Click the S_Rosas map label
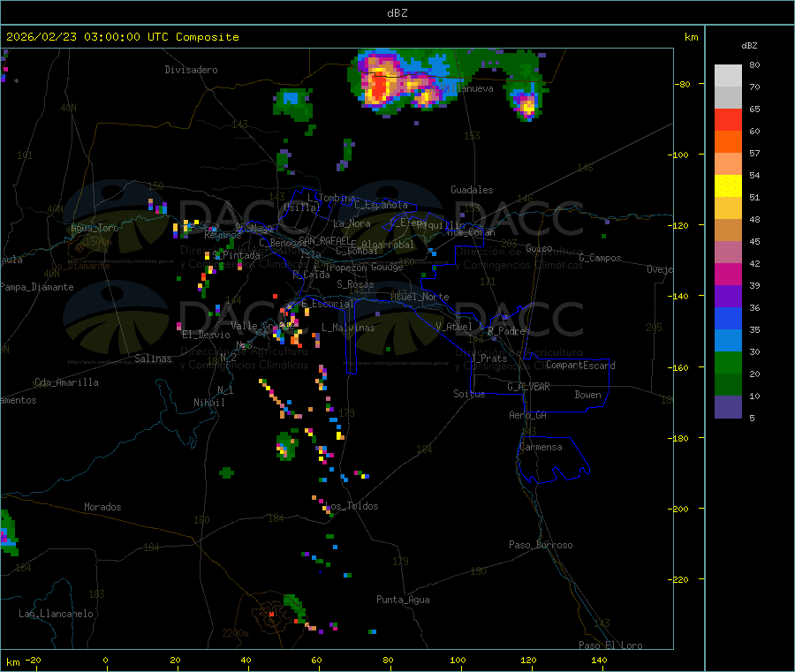The width and height of the screenshot is (795, 672). pos(355,284)
